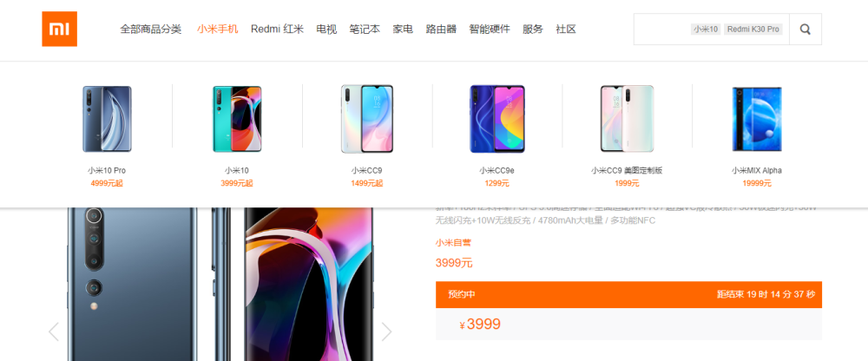Open the 小米CC9 美图定制版 product
868x361 pixels.
click(627, 119)
